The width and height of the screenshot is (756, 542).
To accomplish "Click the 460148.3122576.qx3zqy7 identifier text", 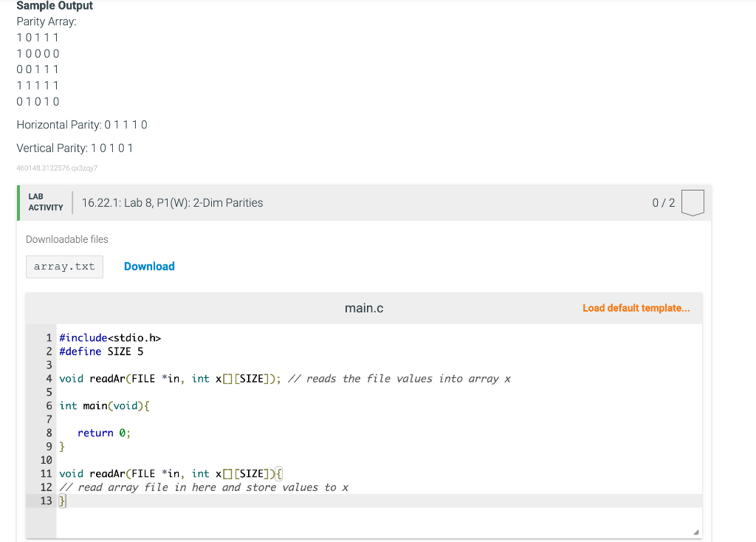I will coord(58,168).
